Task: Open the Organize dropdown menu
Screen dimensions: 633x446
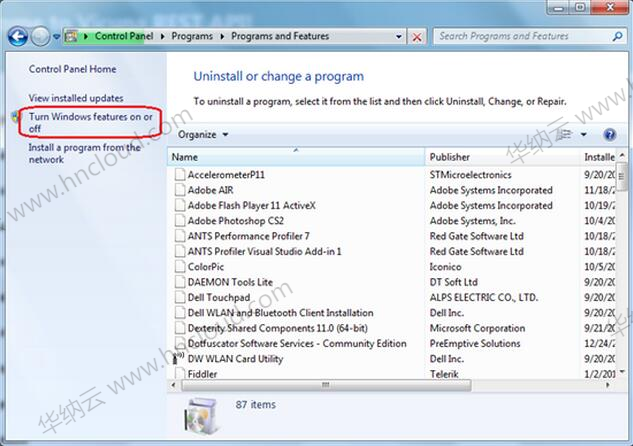Action: coord(203,134)
